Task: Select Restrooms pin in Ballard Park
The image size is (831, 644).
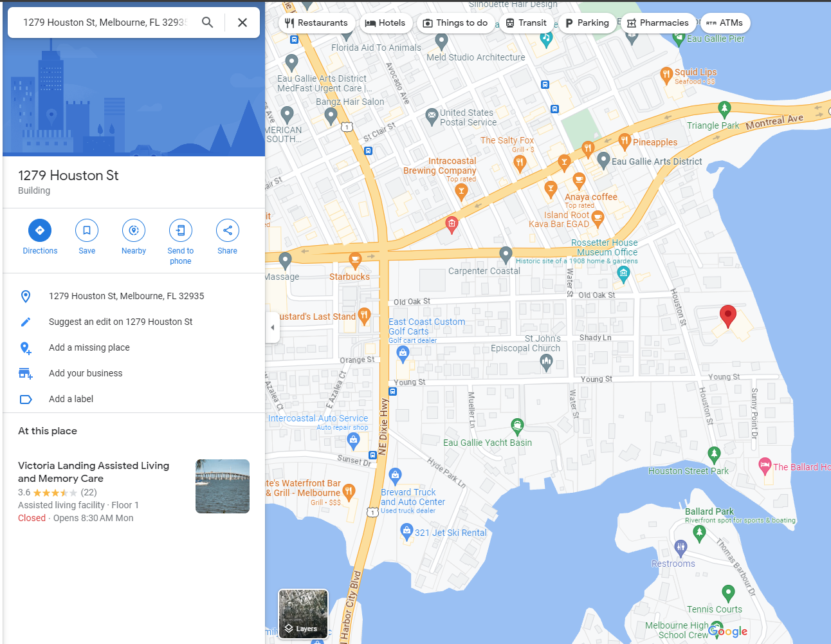Action: 681,547
